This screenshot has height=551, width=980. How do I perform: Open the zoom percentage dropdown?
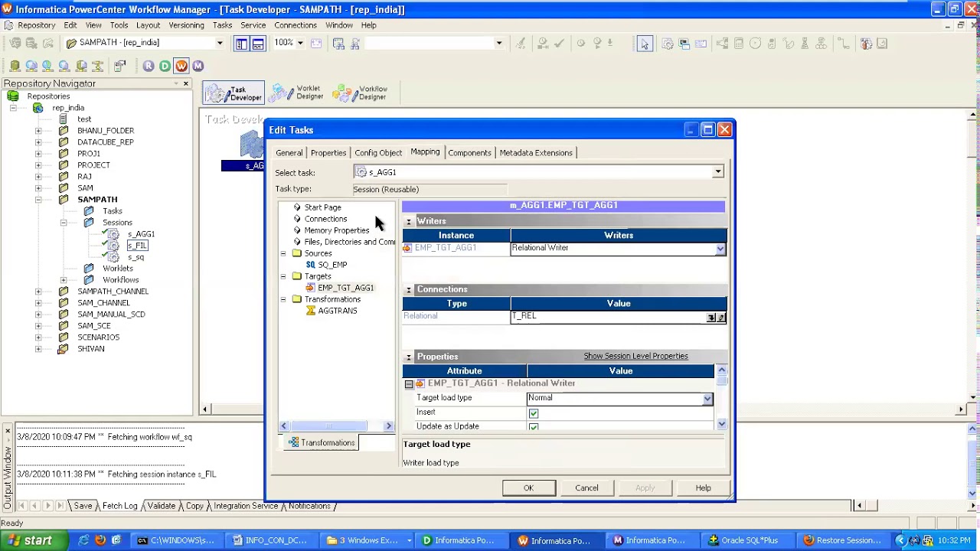click(300, 43)
